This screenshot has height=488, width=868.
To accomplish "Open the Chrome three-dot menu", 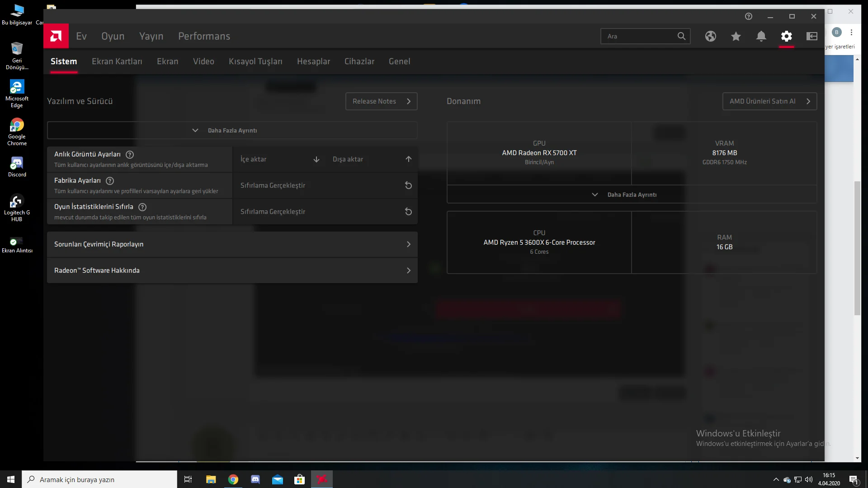I will click(x=851, y=32).
